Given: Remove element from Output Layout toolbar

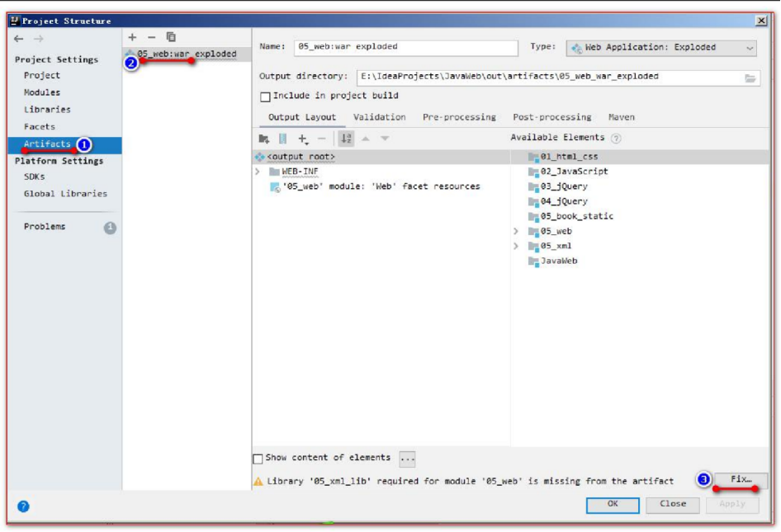Looking at the screenshot, I should tap(322, 139).
